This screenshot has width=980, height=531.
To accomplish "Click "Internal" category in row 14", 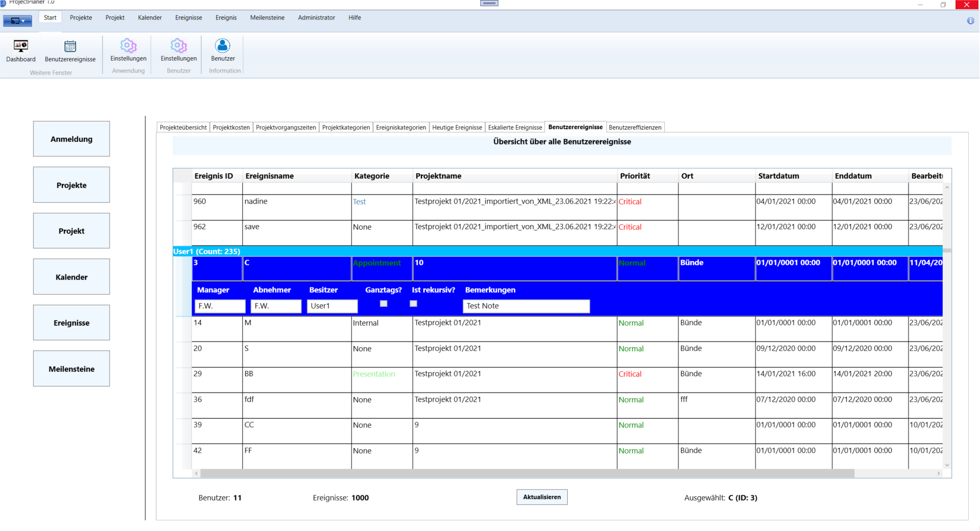I will coord(366,323).
